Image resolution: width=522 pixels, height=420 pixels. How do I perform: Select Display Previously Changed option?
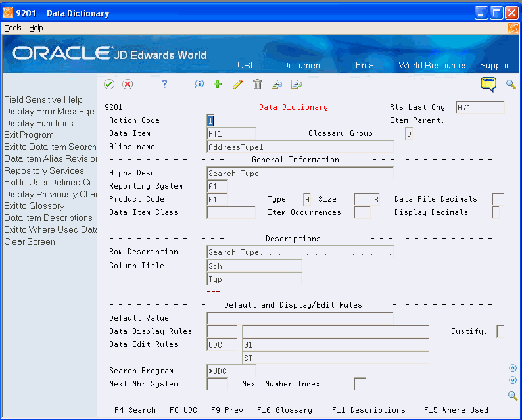click(50, 194)
